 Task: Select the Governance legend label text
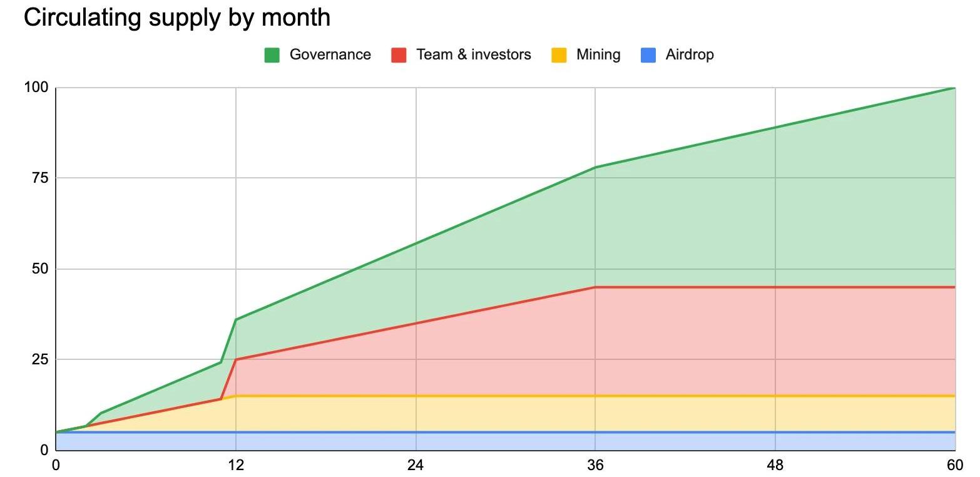tap(330, 55)
